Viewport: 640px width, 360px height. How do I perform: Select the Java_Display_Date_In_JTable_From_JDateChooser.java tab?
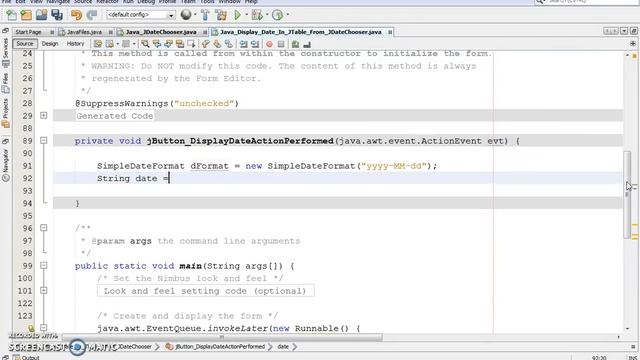(300, 32)
